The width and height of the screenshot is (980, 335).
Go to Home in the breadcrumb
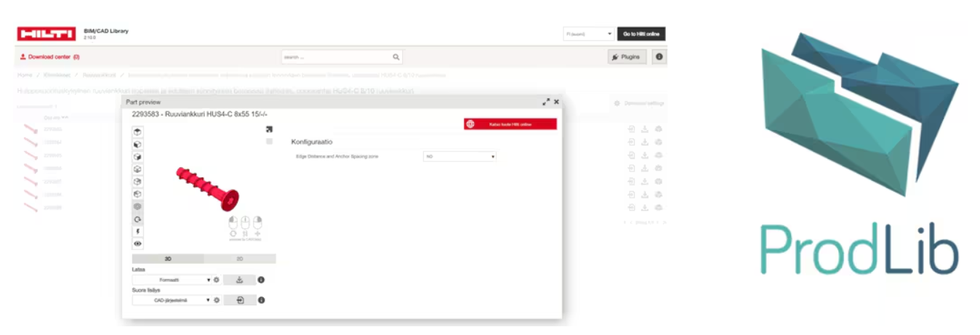pos(25,75)
